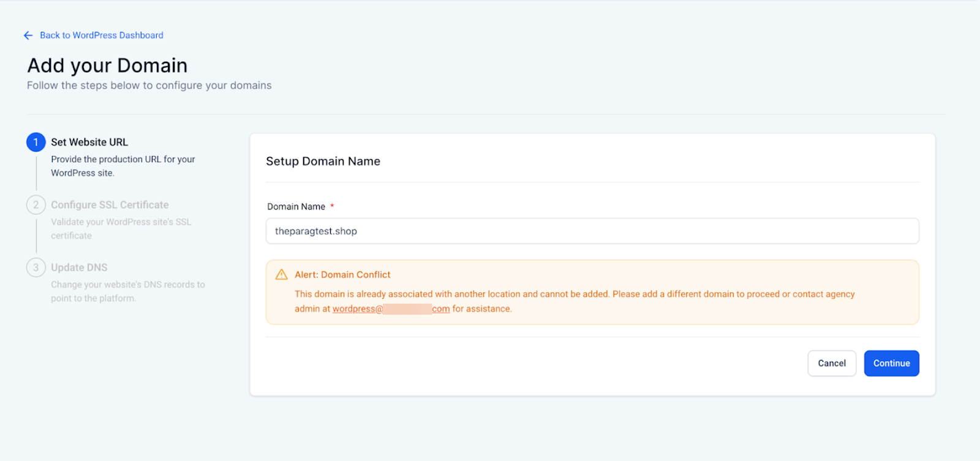Click the step 2 circle icon
This screenshot has width=980, height=461.
click(x=36, y=204)
